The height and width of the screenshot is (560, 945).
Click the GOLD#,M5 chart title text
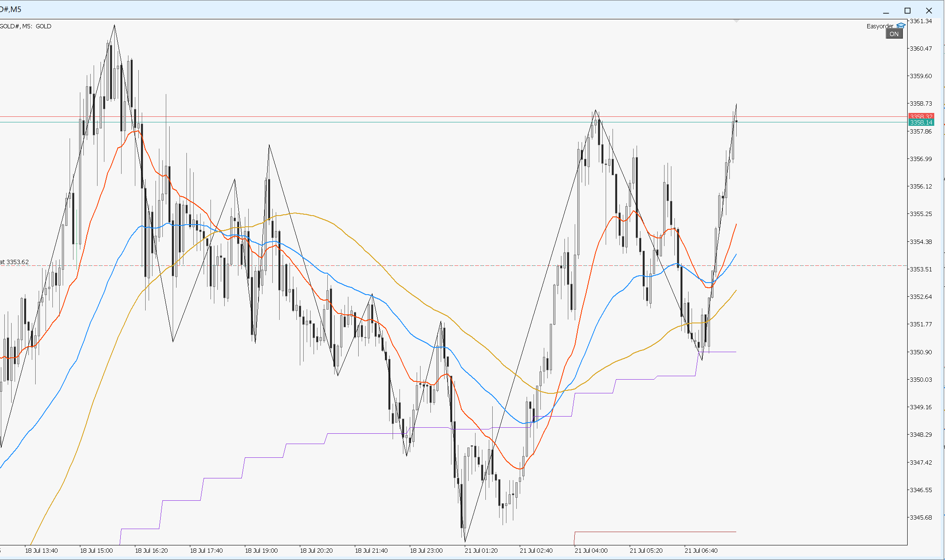pos(11,9)
